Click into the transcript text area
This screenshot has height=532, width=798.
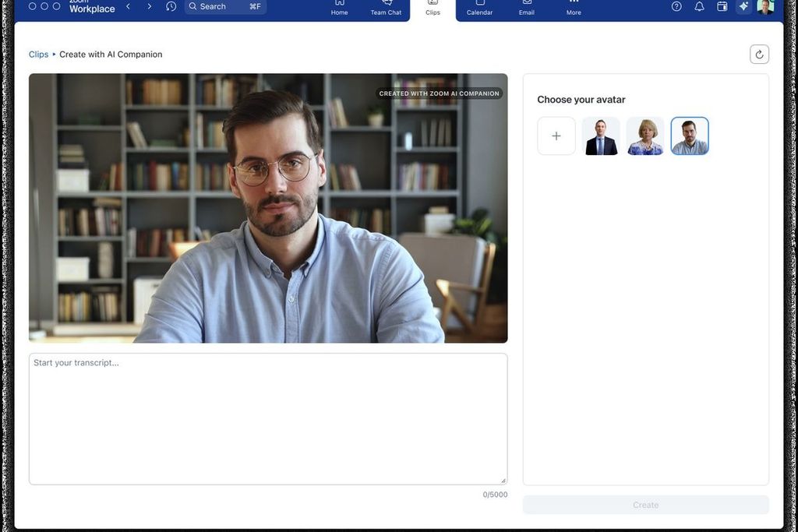click(268, 419)
